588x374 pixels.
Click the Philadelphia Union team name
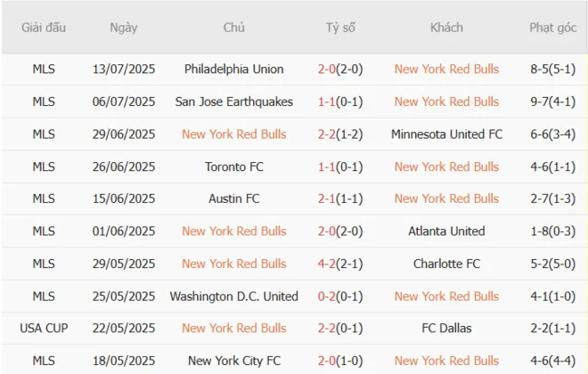(x=233, y=69)
